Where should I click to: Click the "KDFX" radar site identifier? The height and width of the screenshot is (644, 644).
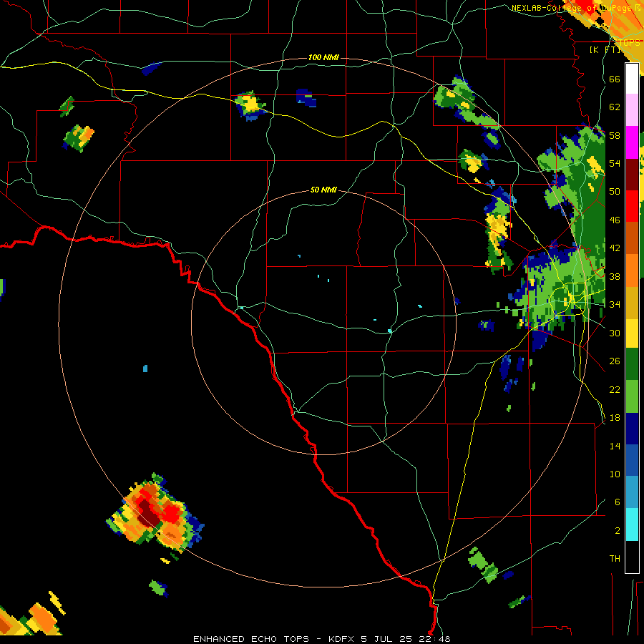[x=343, y=639]
